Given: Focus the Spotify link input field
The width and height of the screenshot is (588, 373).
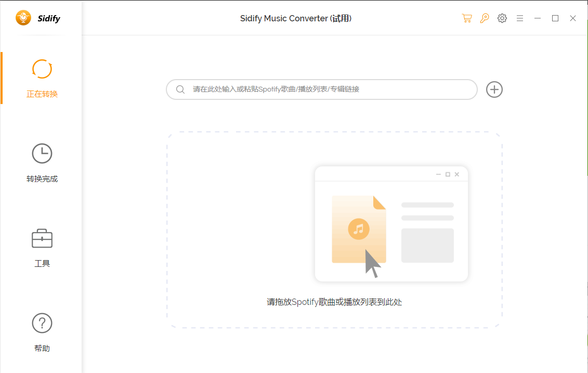Looking at the screenshot, I should [x=328, y=89].
